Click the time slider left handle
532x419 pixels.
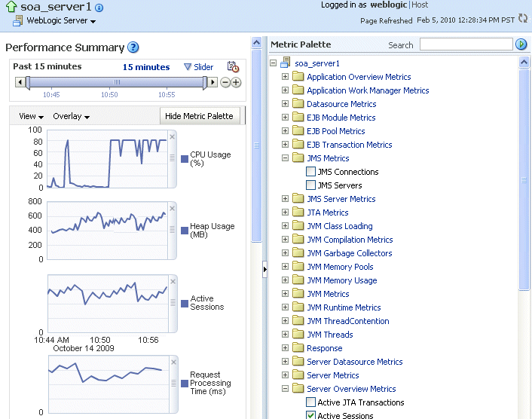(28, 83)
